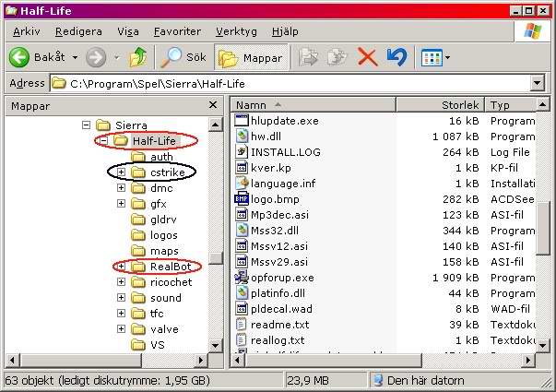Expand the RealBot folder node
This screenshot has height=392, width=556.
(x=122, y=266)
